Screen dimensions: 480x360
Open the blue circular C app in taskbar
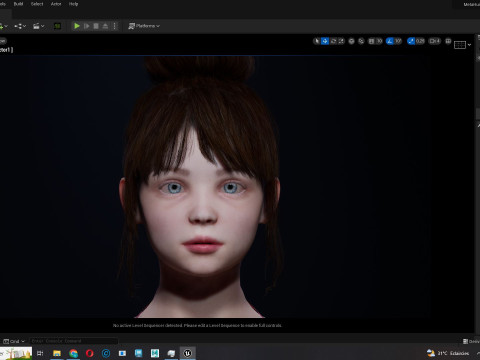click(x=106, y=353)
